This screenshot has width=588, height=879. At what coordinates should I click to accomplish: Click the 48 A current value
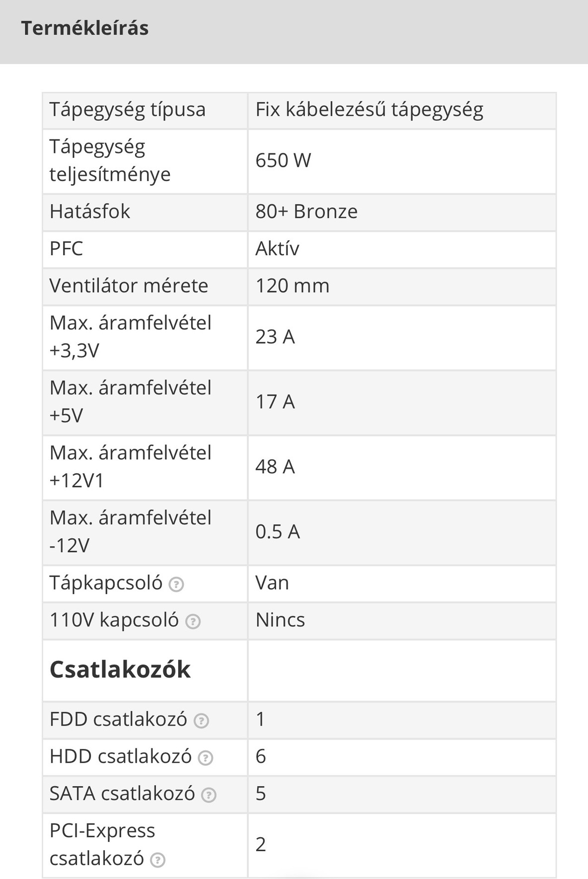click(x=275, y=467)
